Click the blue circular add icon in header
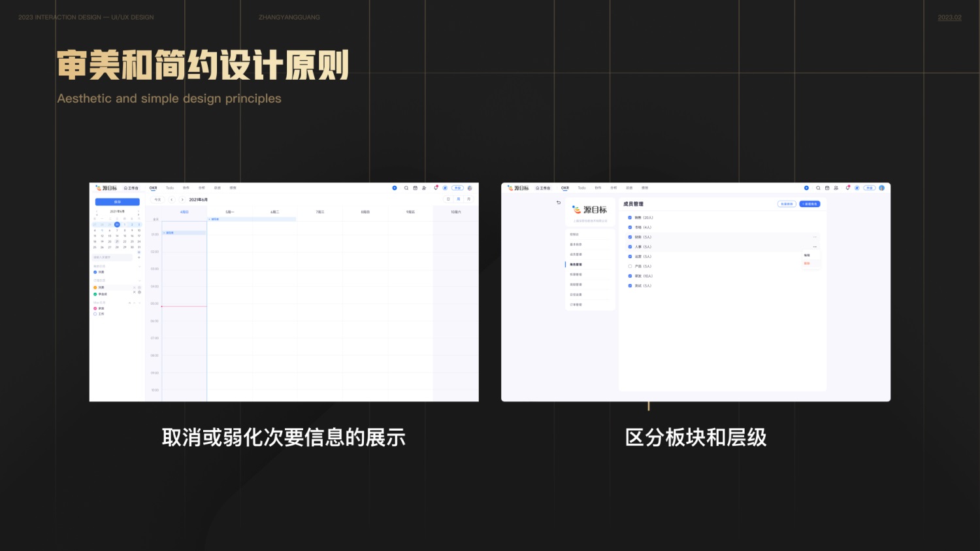Image resolution: width=980 pixels, height=551 pixels. coord(395,188)
